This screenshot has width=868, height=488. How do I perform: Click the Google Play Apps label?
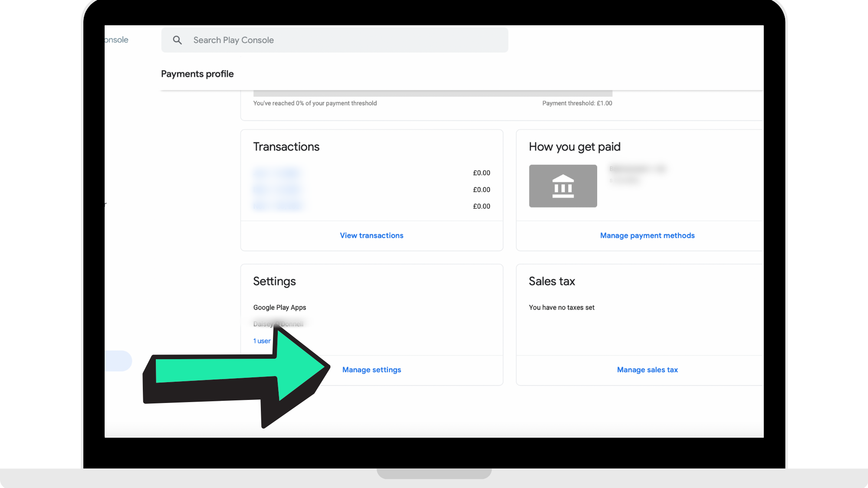pos(279,308)
